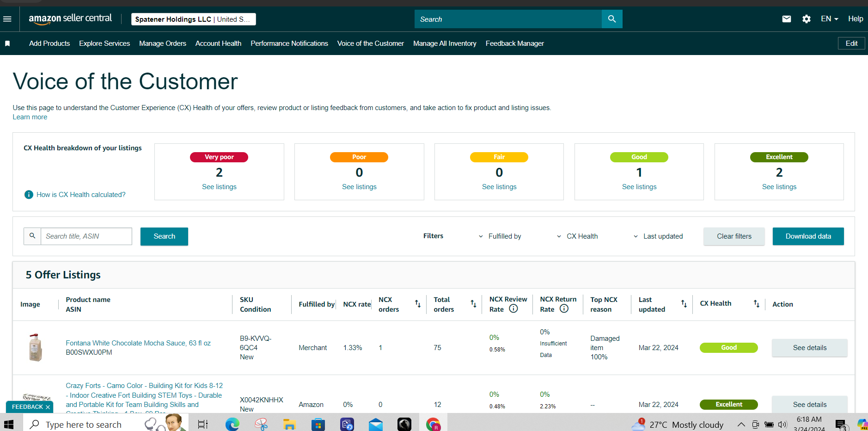Click the NCX Return Rate info icon
868x431 pixels.
click(564, 308)
